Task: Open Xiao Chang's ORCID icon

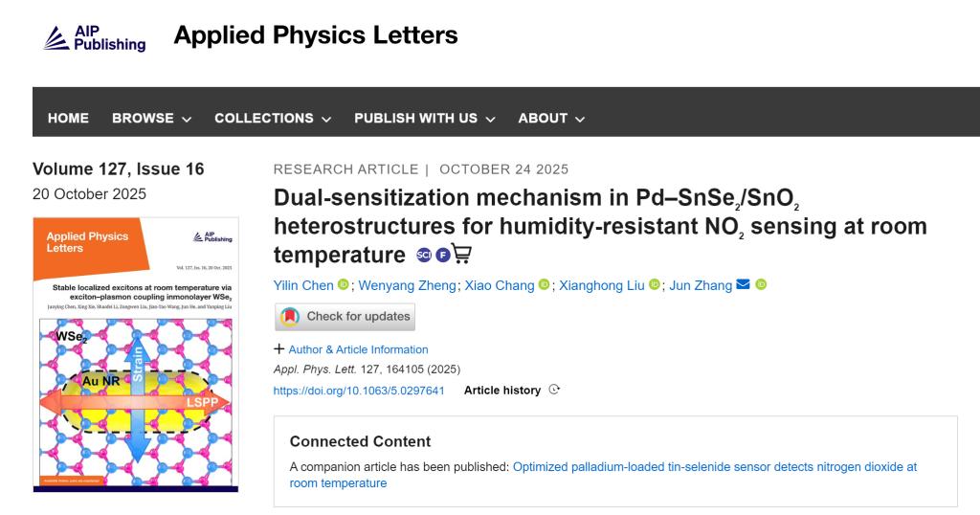Action: coord(545,285)
